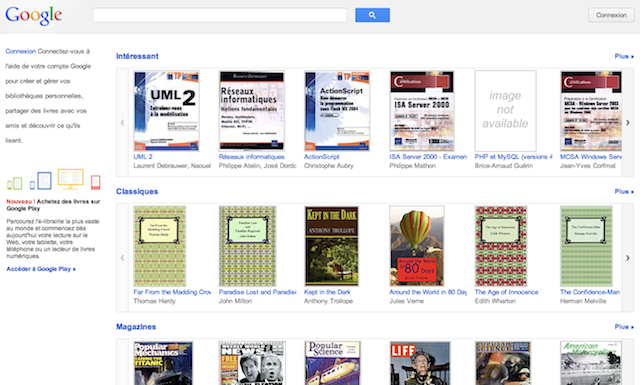Open the Kept in the Dark cover

click(x=331, y=246)
